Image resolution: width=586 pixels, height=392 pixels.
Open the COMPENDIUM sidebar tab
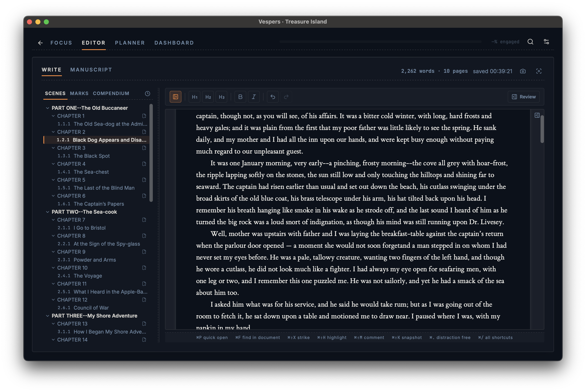pos(111,94)
